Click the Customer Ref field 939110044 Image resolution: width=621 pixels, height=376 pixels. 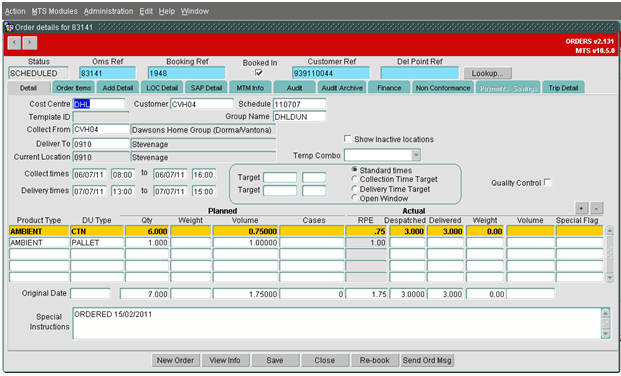[x=331, y=73]
